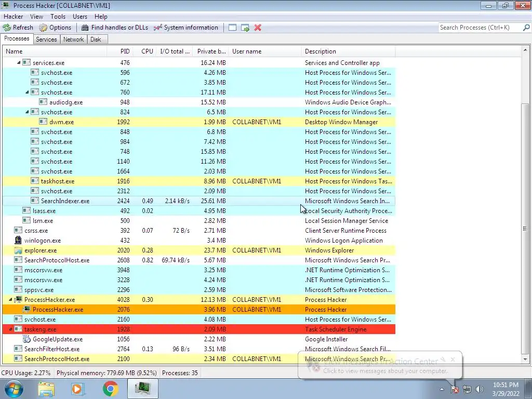Click the Action Center flag tray icon

click(x=455, y=390)
